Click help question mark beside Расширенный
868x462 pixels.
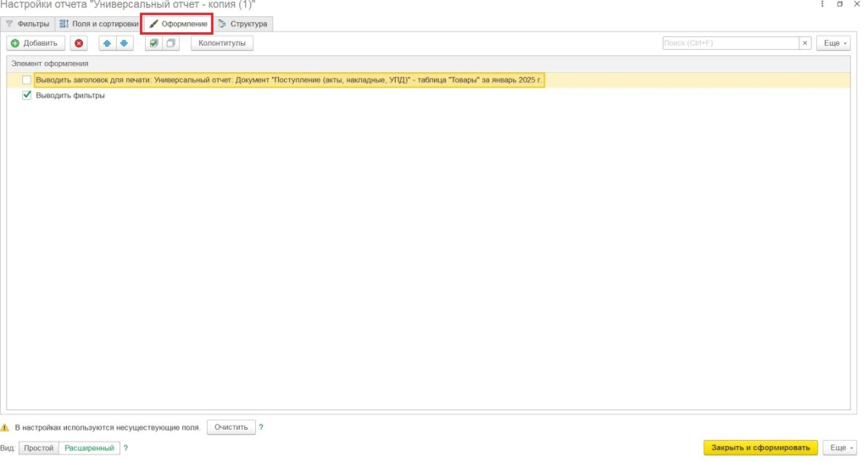pyautogui.click(x=126, y=448)
